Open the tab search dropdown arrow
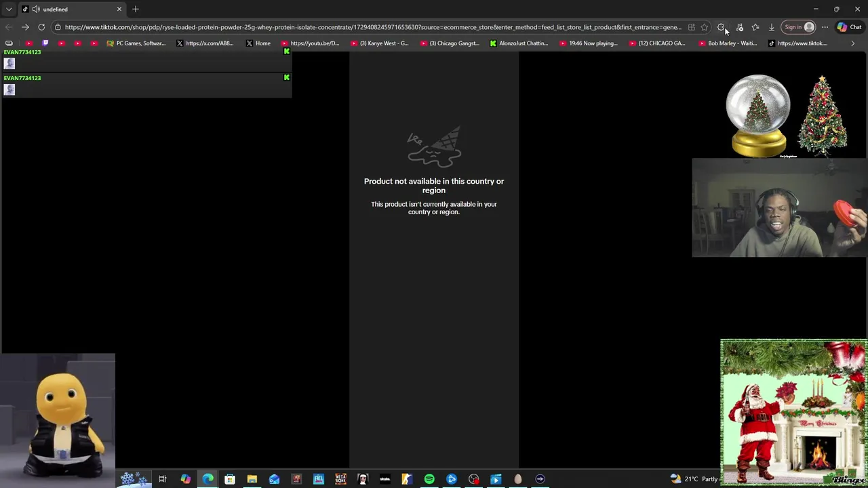Screen dimensions: 868x488 (9, 9)
